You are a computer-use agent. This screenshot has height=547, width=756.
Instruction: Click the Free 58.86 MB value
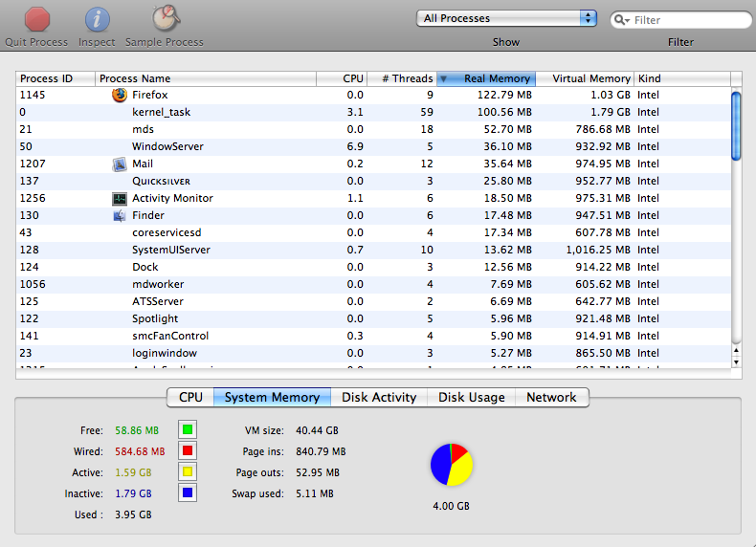pos(137,430)
